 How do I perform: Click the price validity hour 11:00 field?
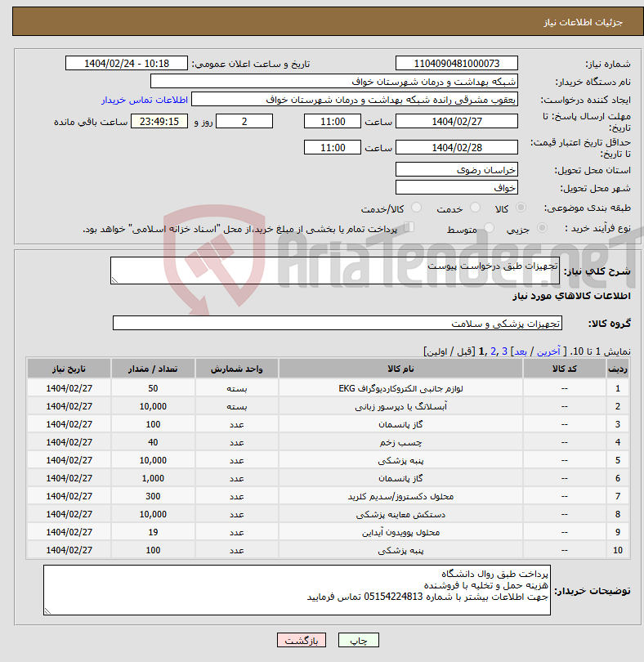tap(333, 148)
